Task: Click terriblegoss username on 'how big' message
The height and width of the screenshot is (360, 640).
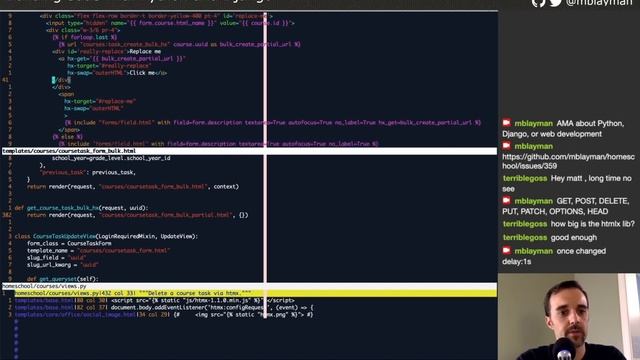Action: point(524,224)
